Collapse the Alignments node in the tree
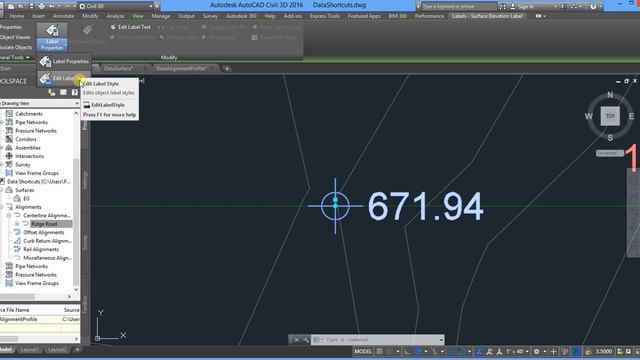Image resolution: width=640 pixels, height=360 pixels. tap(2, 207)
